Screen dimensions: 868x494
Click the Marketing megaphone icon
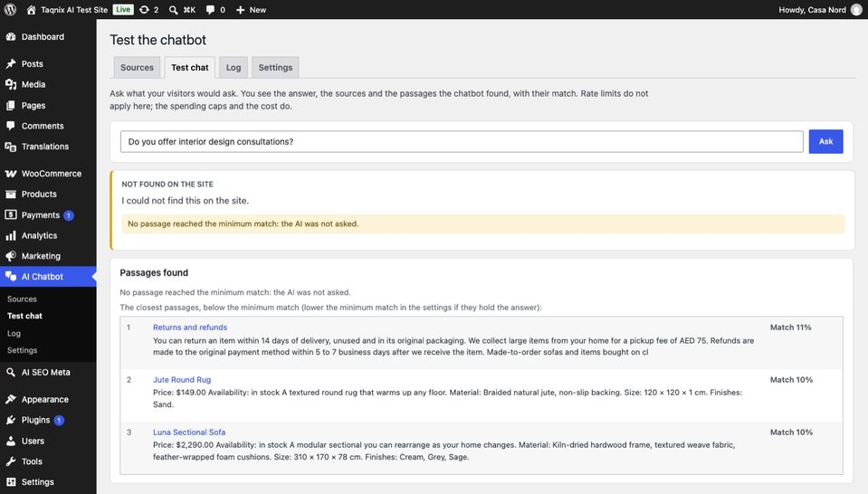tap(11, 256)
